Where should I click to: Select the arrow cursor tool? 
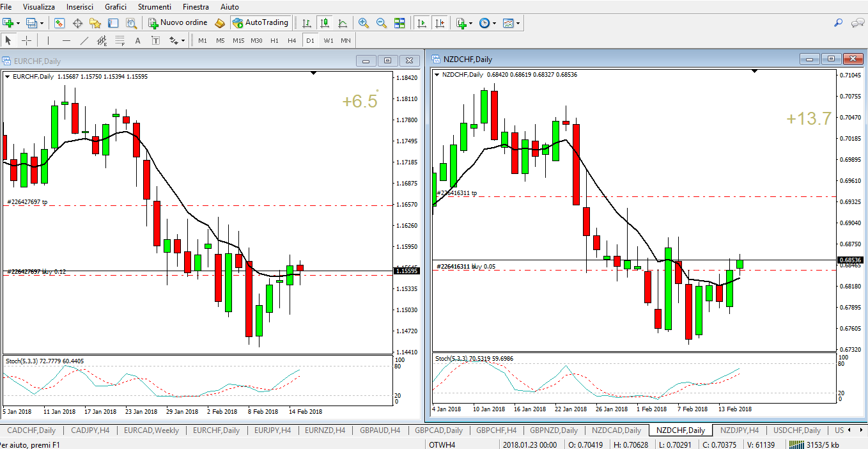(x=8, y=40)
